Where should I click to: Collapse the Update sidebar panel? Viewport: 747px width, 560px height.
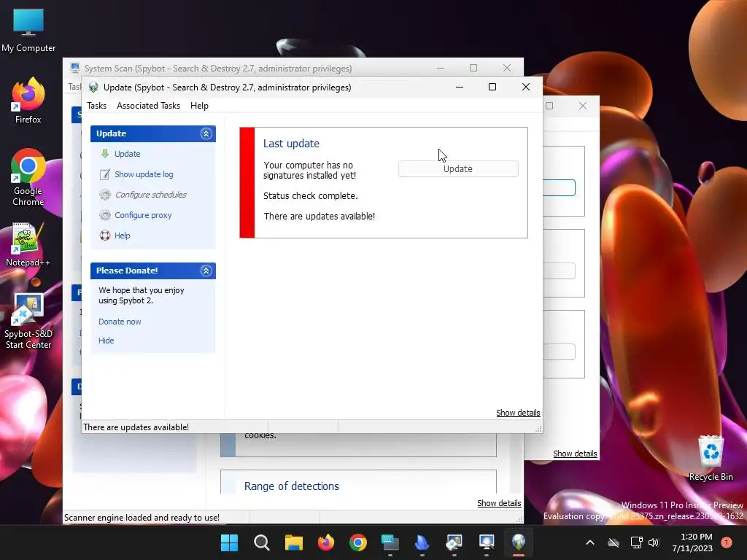click(x=206, y=134)
